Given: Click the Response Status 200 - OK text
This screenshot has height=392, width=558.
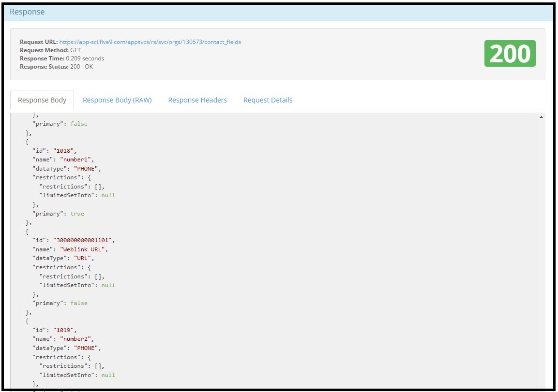Looking at the screenshot, I should (56, 66).
